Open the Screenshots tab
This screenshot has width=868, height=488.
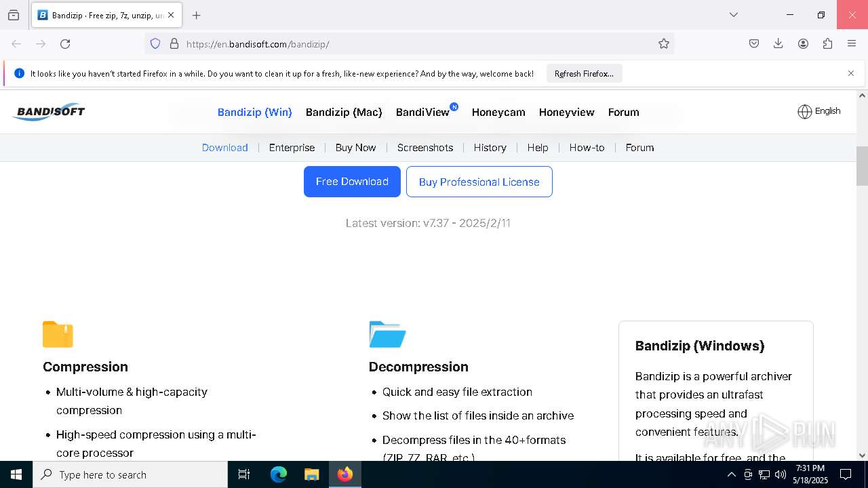point(425,148)
